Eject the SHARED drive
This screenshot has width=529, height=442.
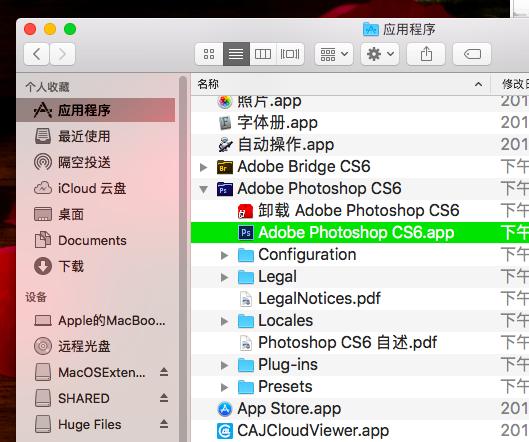(x=164, y=398)
